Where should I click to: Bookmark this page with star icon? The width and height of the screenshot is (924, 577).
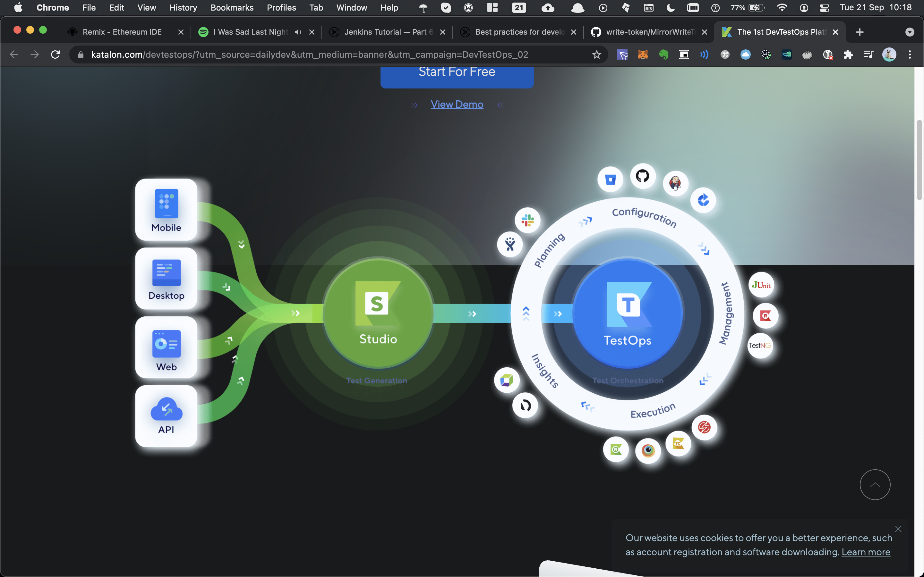[x=596, y=54]
